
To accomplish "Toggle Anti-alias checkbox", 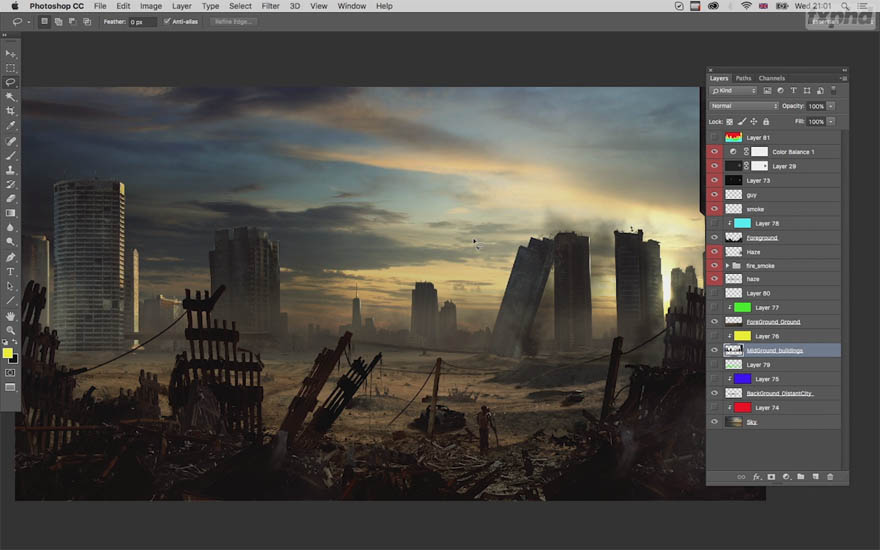I will tap(167, 21).
